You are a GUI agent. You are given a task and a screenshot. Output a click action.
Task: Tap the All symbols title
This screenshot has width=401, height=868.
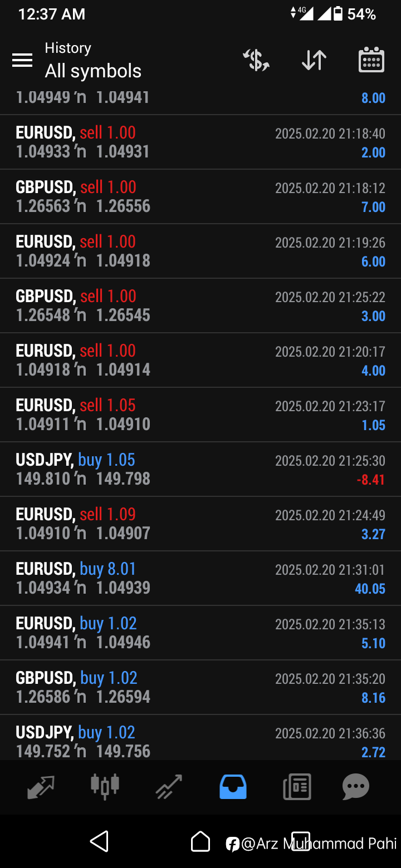click(93, 71)
